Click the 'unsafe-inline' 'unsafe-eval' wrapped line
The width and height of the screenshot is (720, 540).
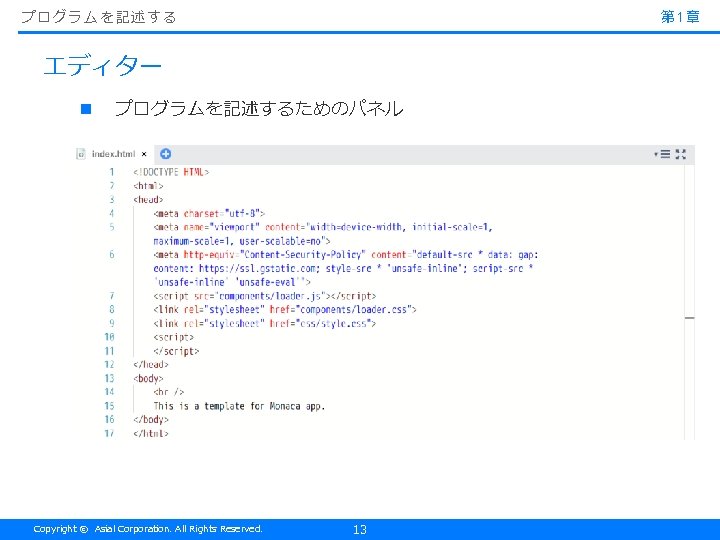click(232, 282)
